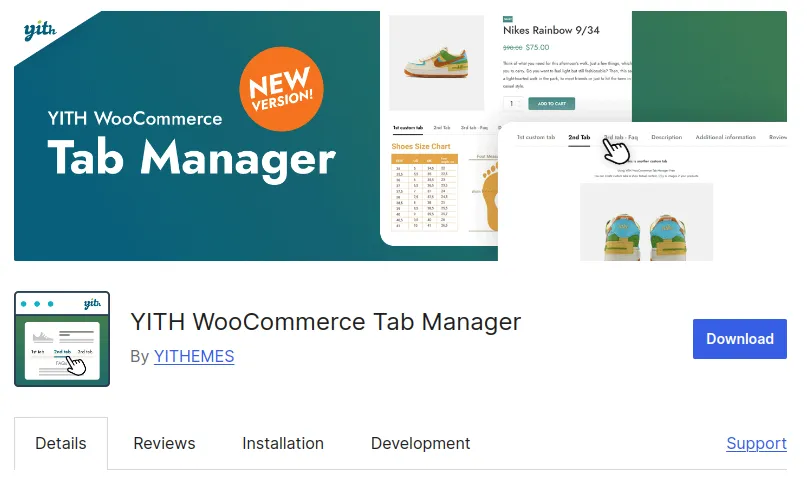The height and width of the screenshot is (484, 807).
Task: Switch to the Reviews tab
Action: (164, 443)
